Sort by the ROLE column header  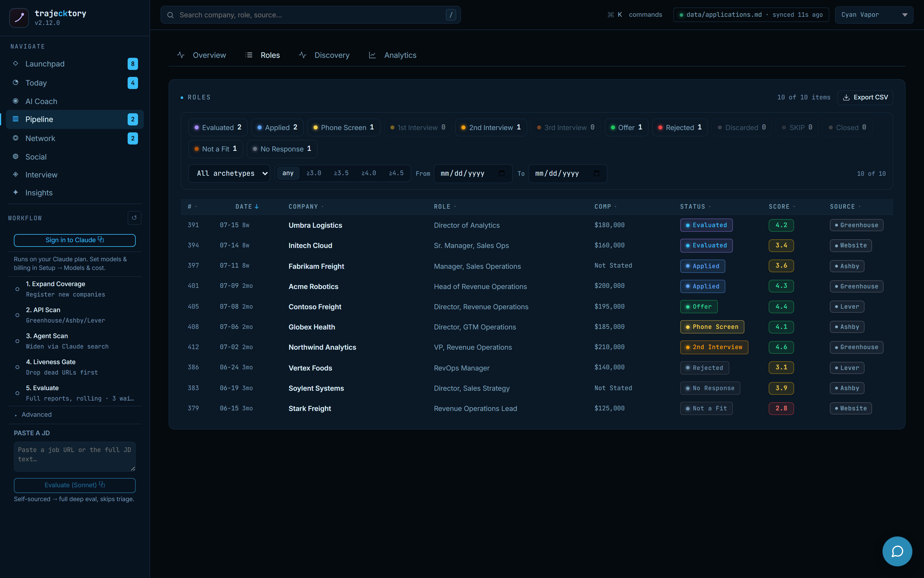[445, 206]
